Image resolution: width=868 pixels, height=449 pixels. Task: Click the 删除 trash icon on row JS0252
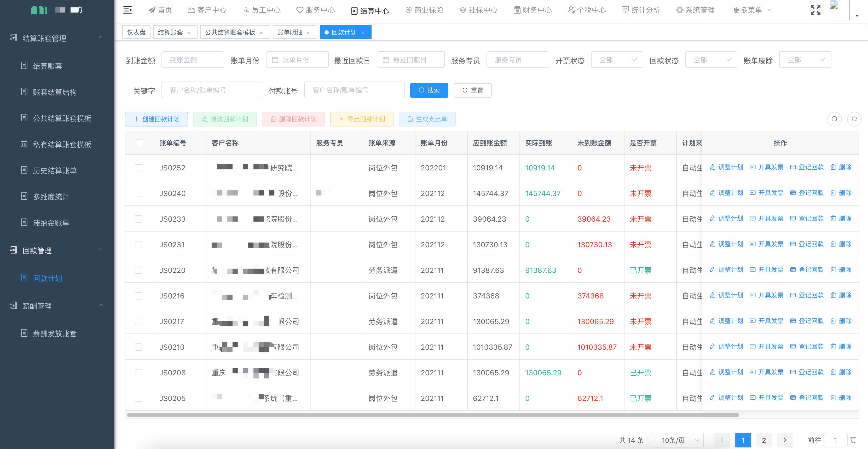tap(833, 167)
